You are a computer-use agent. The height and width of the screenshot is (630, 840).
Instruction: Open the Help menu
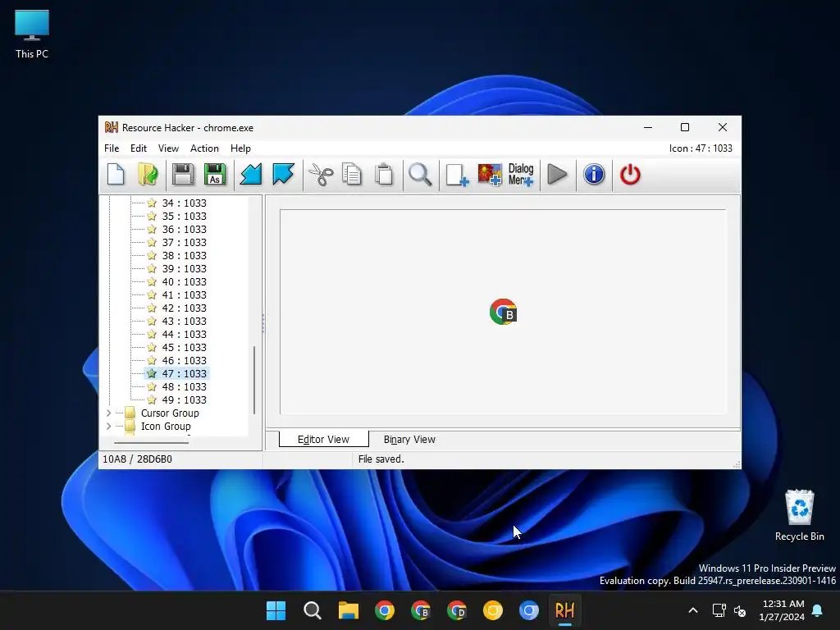coord(240,148)
